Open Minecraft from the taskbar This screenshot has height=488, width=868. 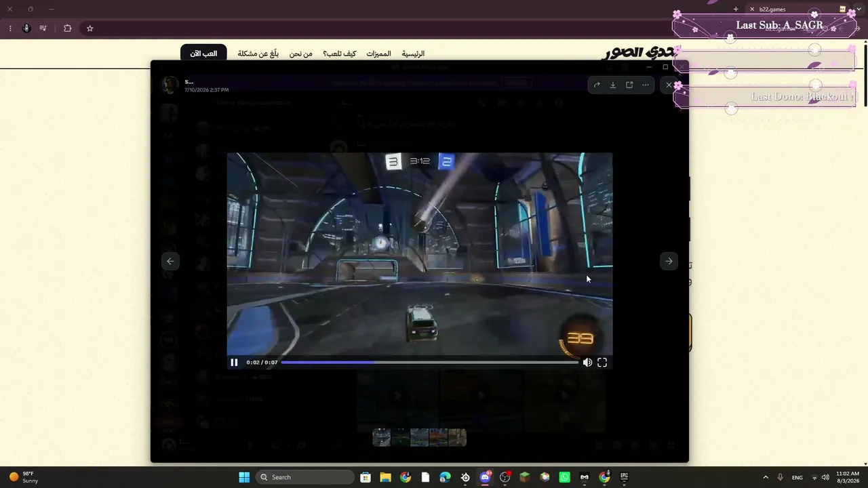(x=524, y=477)
